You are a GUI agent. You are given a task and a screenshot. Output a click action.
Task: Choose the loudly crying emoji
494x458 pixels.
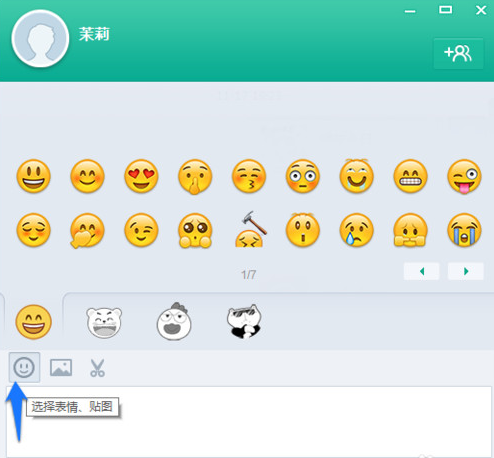[x=464, y=230]
